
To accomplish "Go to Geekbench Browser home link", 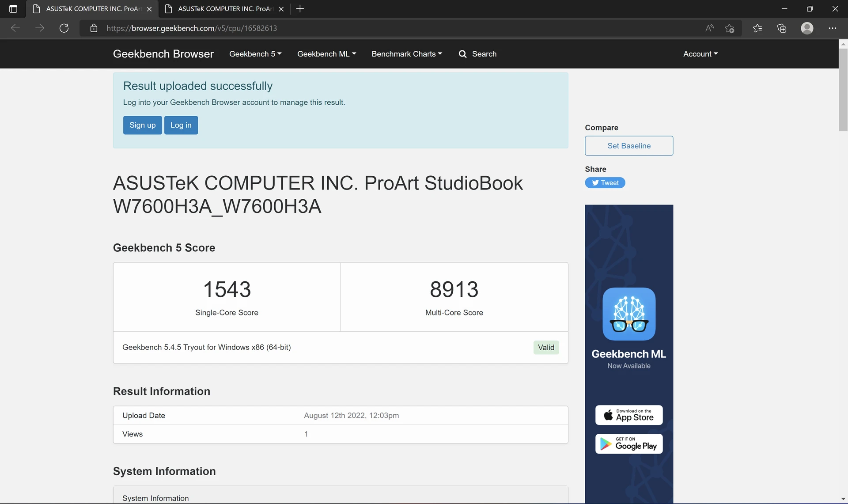I will (x=163, y=54).
